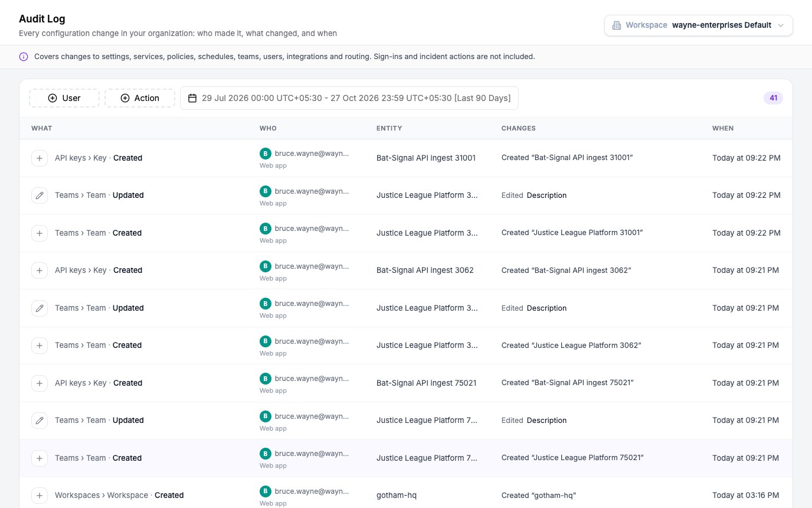Click change text Created "Bat-Signal API ingest 75021"
Image resolution: width=812 pixels, height=508 pixels.
tap(568, 383)
